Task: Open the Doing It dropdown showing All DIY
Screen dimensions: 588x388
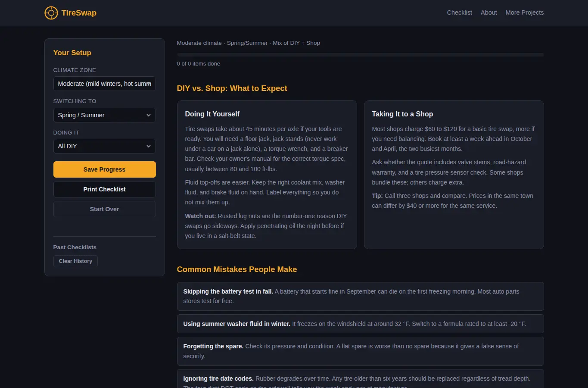Action: 104,146
